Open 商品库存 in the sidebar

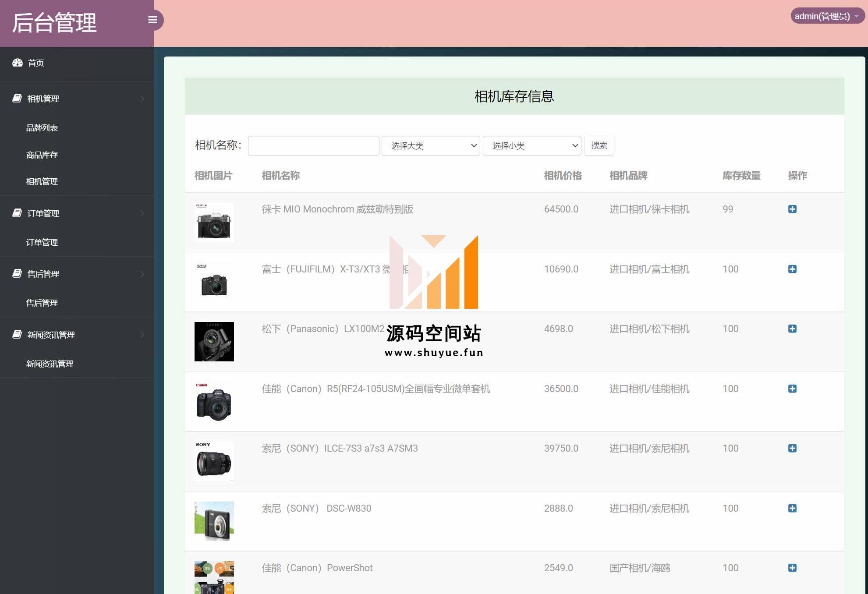coord(42,155)
